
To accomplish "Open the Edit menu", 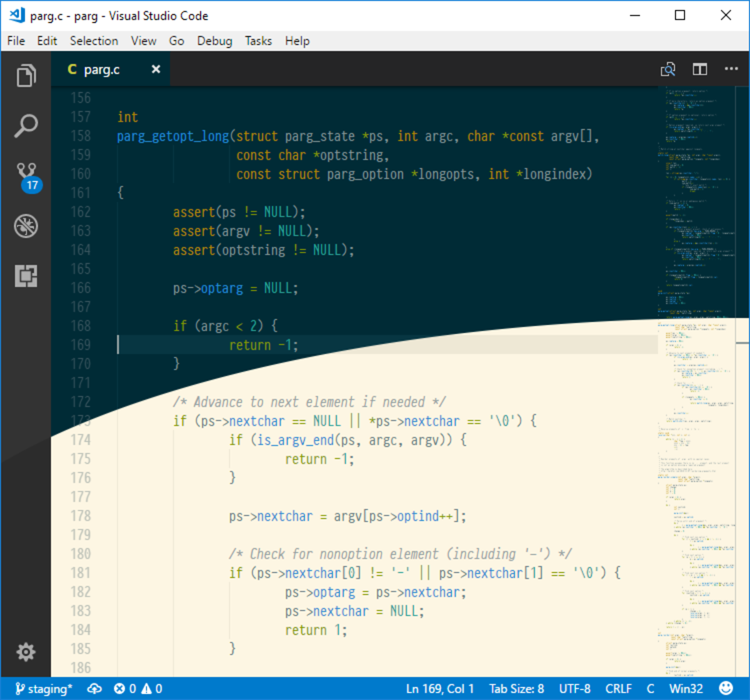I will (47, 41).
